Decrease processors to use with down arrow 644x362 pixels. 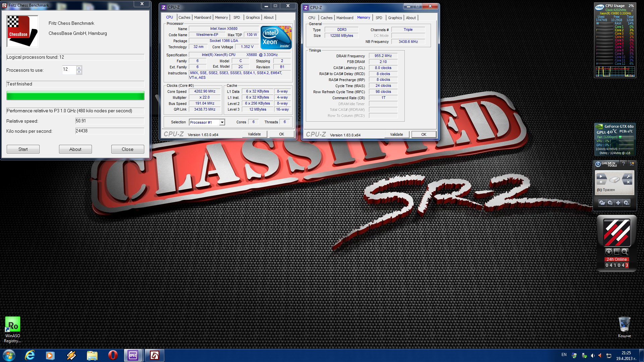[x=79, y=72]
